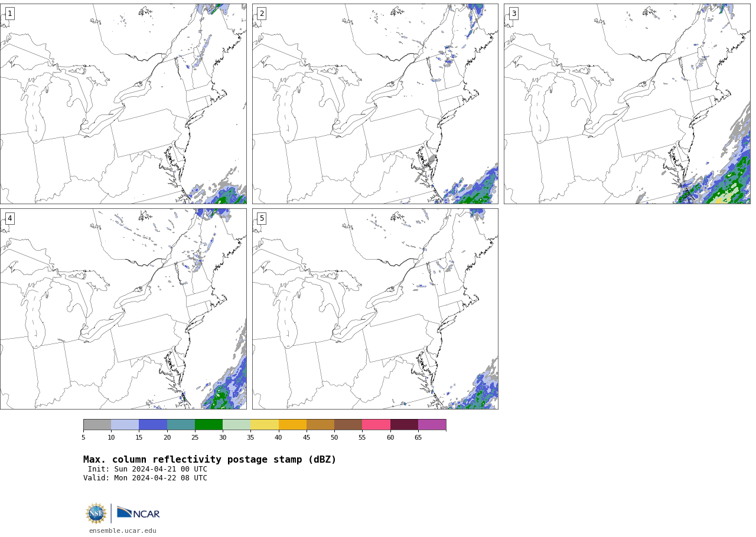Click the 'Init: Sun 2024-04-21 00 UTC' line

click(x=148, y=469)
